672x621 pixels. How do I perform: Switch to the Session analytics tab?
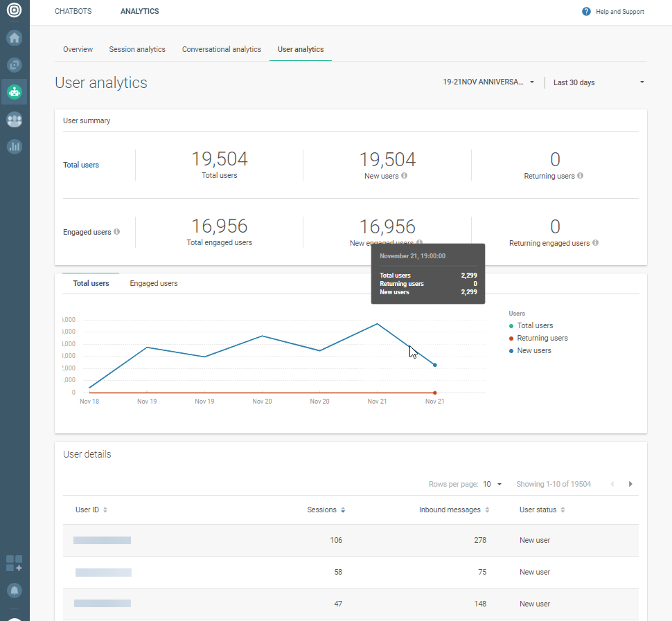136,49
